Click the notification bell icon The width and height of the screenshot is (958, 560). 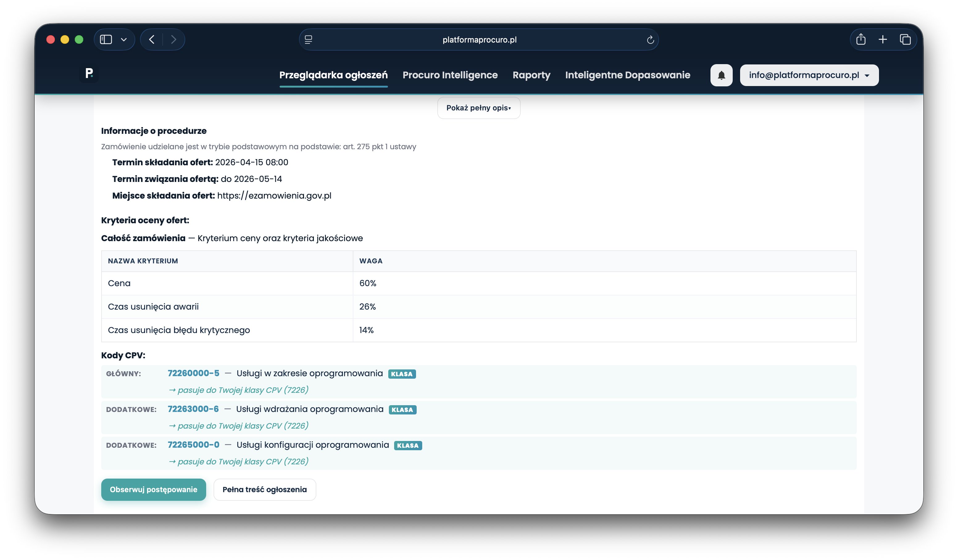(721, 75)
